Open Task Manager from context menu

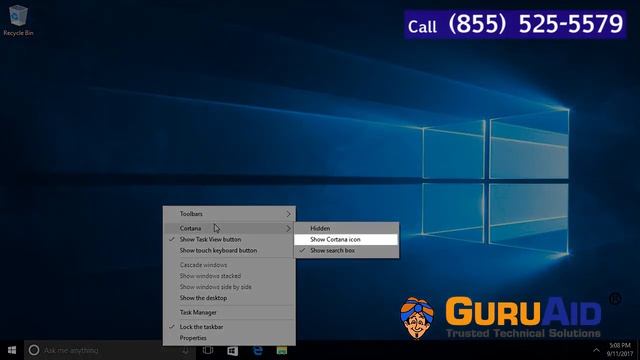(229, 312)
